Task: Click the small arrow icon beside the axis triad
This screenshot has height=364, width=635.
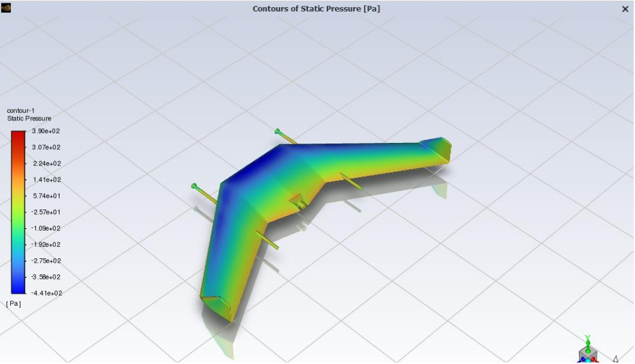Action: pyautogui.click(x=615, y=360)
